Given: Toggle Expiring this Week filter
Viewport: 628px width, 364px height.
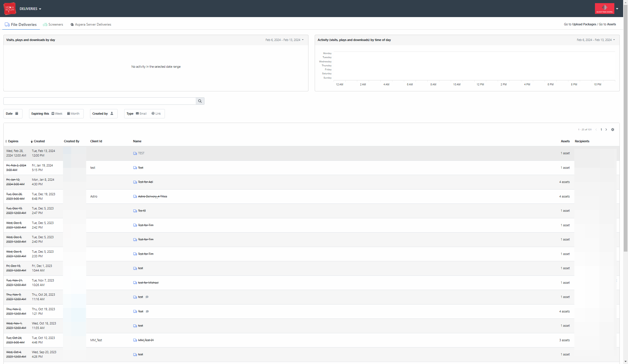Looking at the screenshot, I should coord(57,114).
